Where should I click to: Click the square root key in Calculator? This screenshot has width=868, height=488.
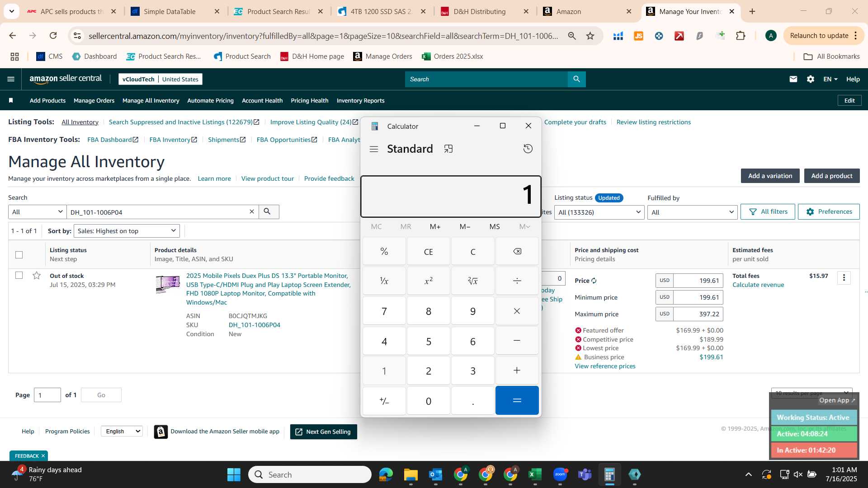[x=473, y=281]
